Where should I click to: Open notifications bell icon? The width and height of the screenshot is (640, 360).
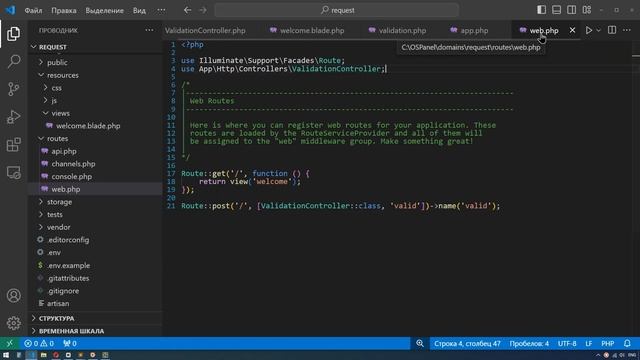pos(627,344)
